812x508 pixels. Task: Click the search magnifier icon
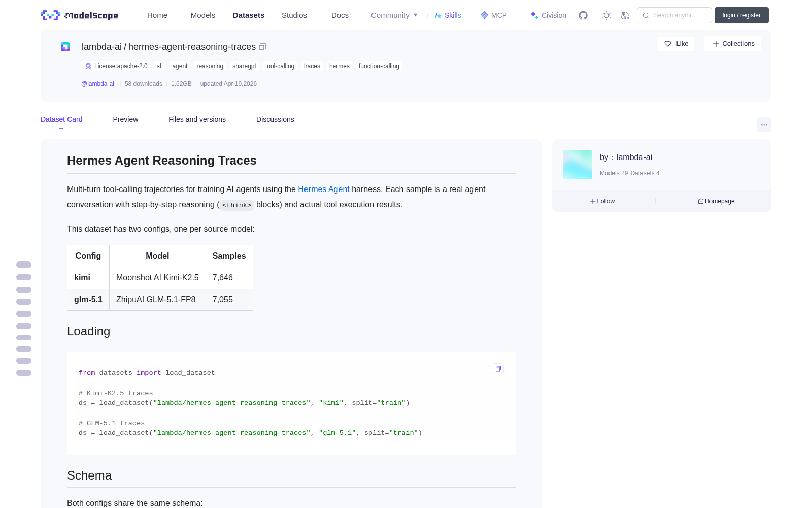(x=646, y=15)
